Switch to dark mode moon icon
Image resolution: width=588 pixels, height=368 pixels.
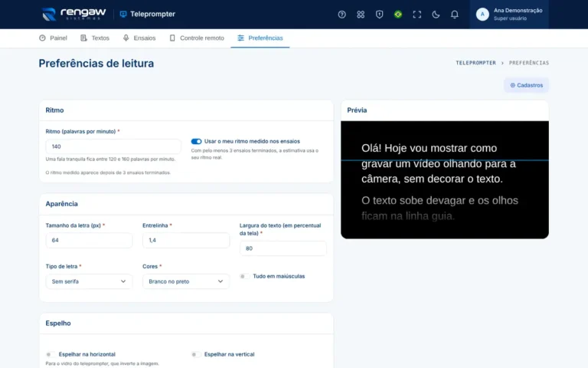[x=436, y=15]
